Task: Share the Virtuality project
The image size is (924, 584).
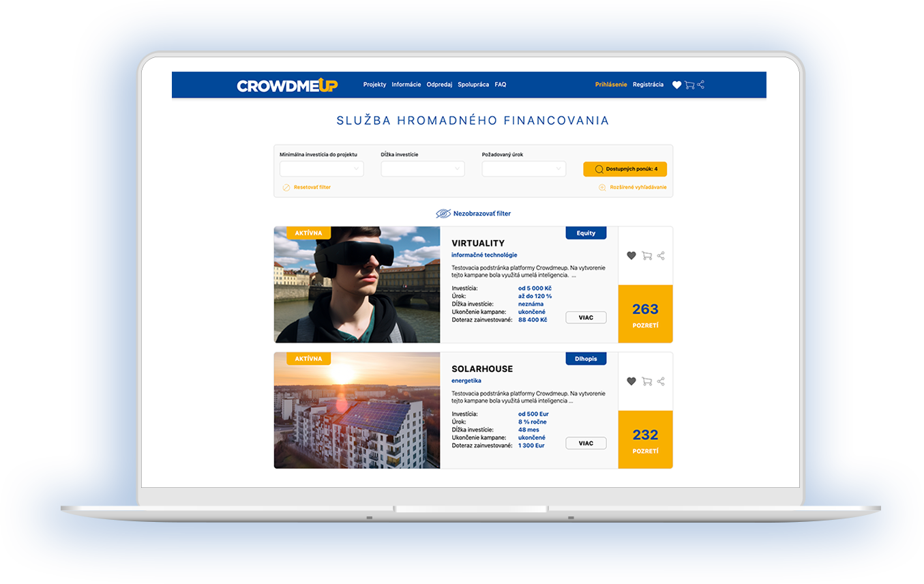Action: 661,256
